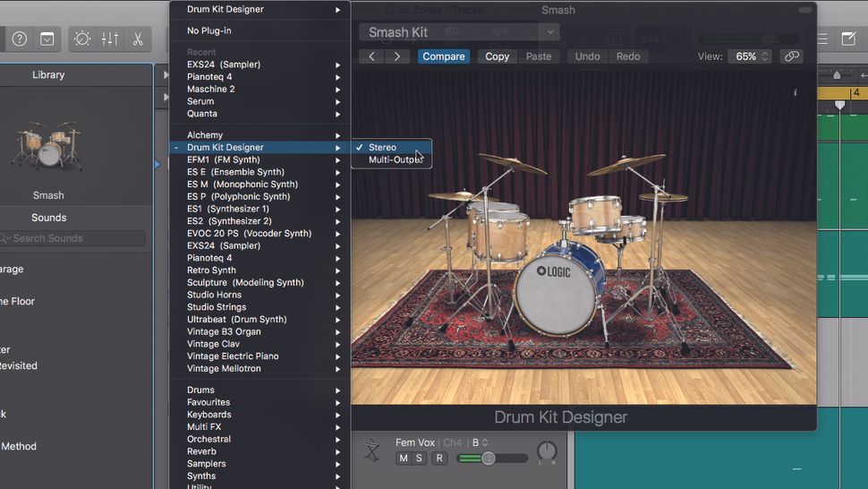Viewport: 868px width, 489px height.
Task: Expand the top track disclosure triangle
Action: point(166,74)
